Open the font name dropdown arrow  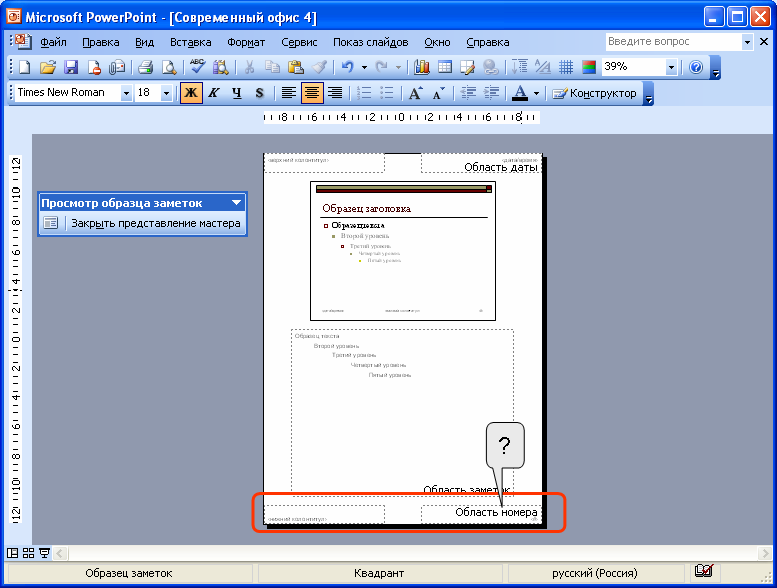coord(126,93)
